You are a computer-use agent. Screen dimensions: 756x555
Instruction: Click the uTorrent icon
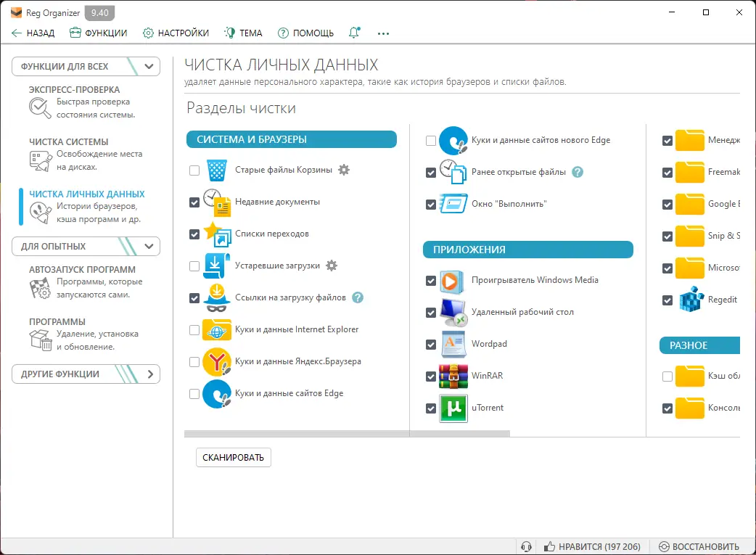point(453,408)
